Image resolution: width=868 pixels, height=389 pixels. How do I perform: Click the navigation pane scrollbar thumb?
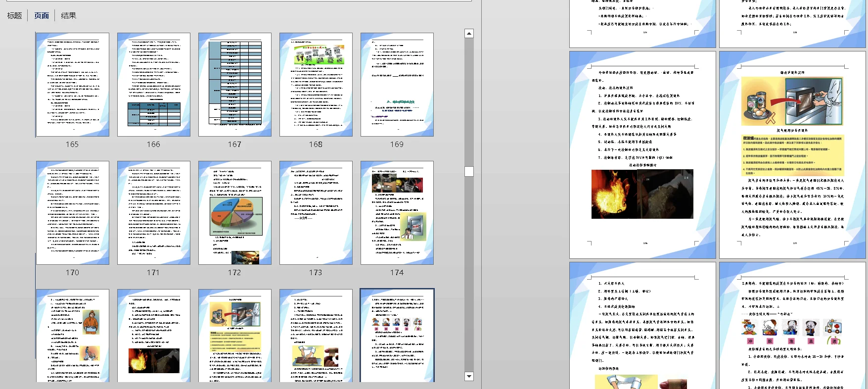(469, 171)
